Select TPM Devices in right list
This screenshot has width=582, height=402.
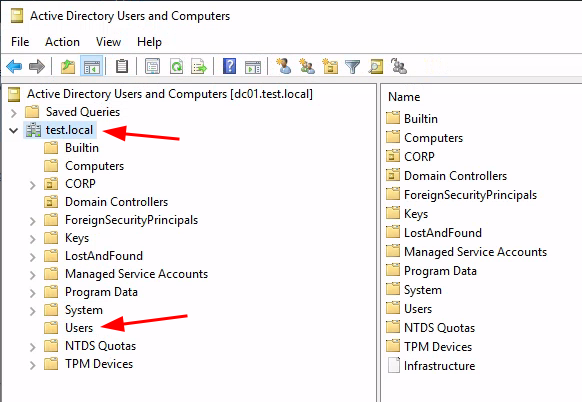click(x=438, y=347)
